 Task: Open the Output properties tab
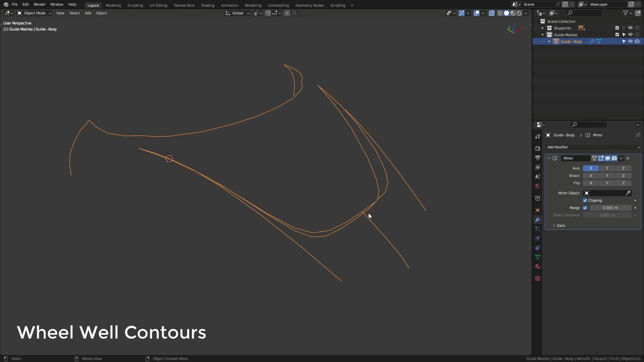pos(538,158)
